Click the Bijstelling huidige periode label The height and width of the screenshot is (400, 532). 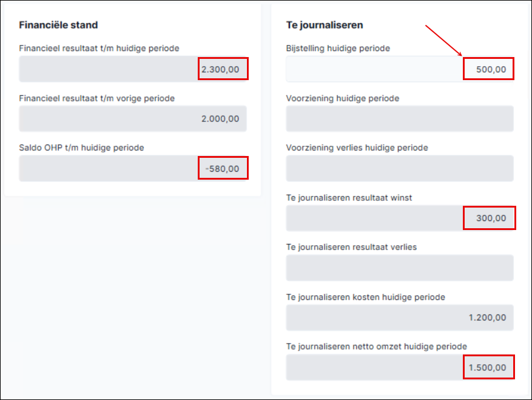pos(338,48)
